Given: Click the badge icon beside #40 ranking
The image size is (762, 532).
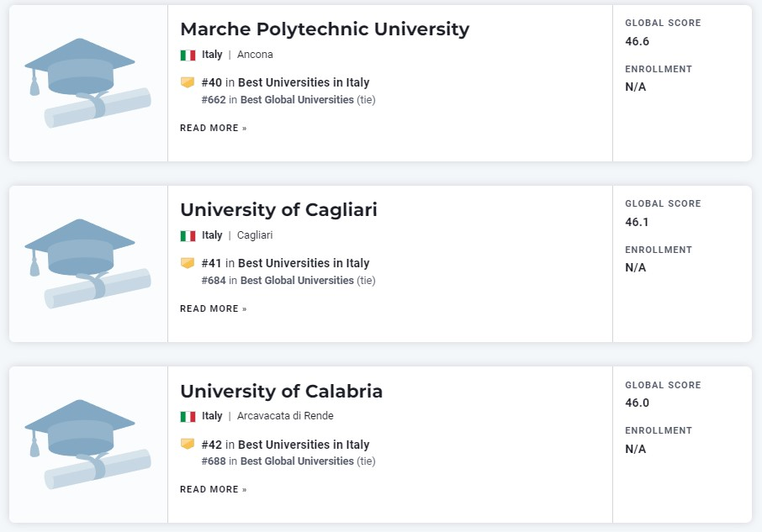Looking at the screenshot, I should [188, 82].
